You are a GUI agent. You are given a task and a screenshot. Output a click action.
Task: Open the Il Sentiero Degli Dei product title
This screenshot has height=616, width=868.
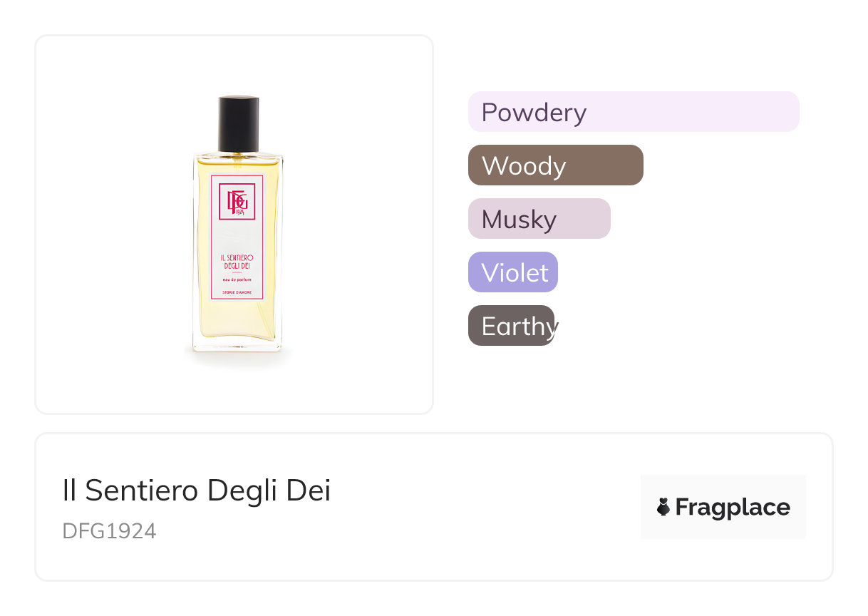point(197,491)
